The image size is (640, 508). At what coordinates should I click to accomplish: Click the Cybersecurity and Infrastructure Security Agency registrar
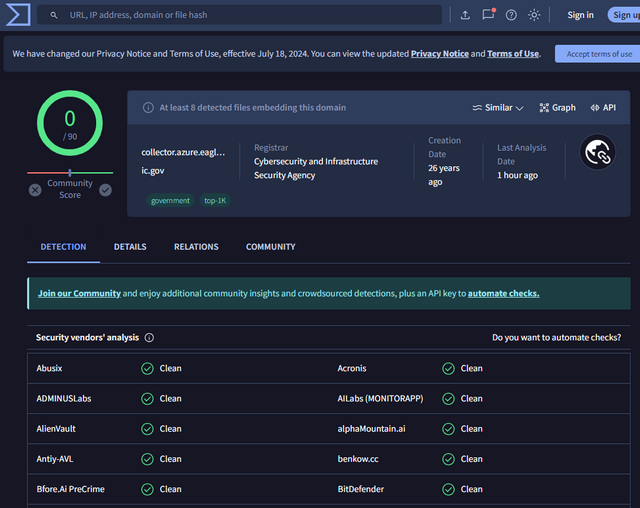pos(316,168)
